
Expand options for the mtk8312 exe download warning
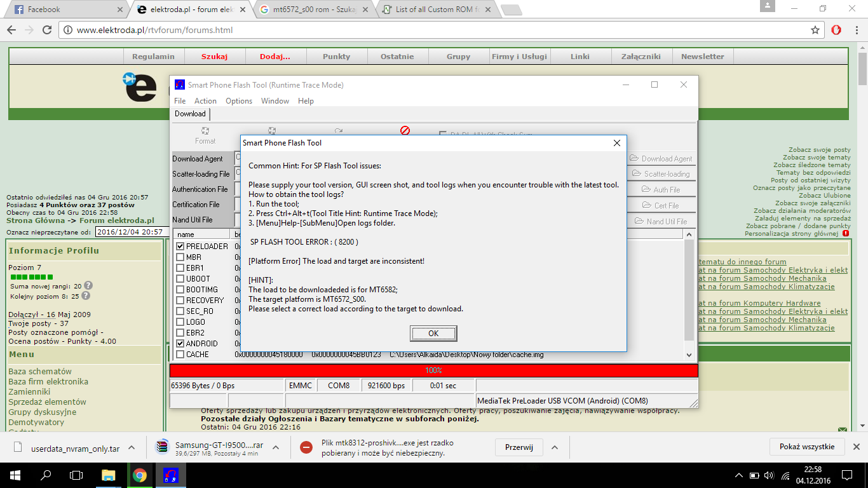point(555,447)
